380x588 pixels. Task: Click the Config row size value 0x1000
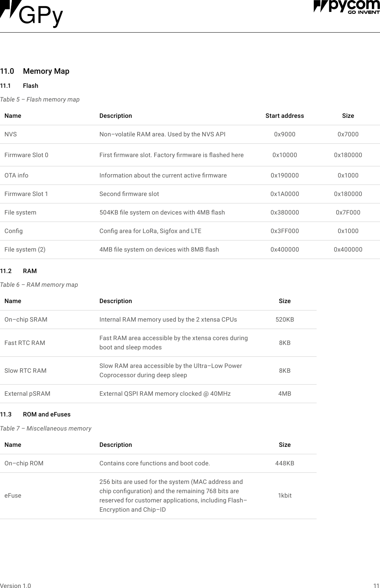(x=348, y=231)
